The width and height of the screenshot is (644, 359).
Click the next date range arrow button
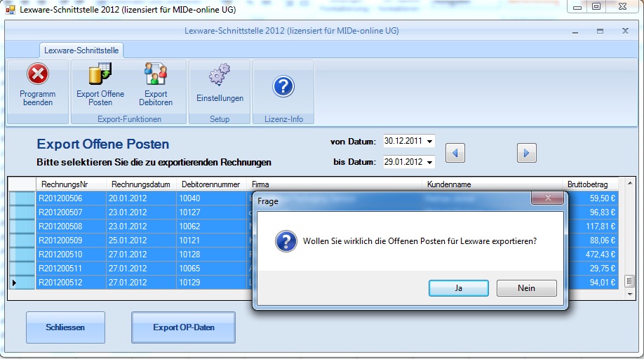click(527, 153)
